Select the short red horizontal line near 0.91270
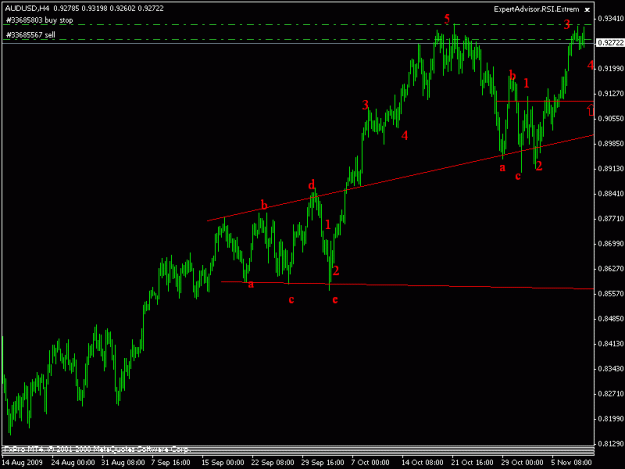The width and height of the screenshot is (625, 469). coord(545,102)
